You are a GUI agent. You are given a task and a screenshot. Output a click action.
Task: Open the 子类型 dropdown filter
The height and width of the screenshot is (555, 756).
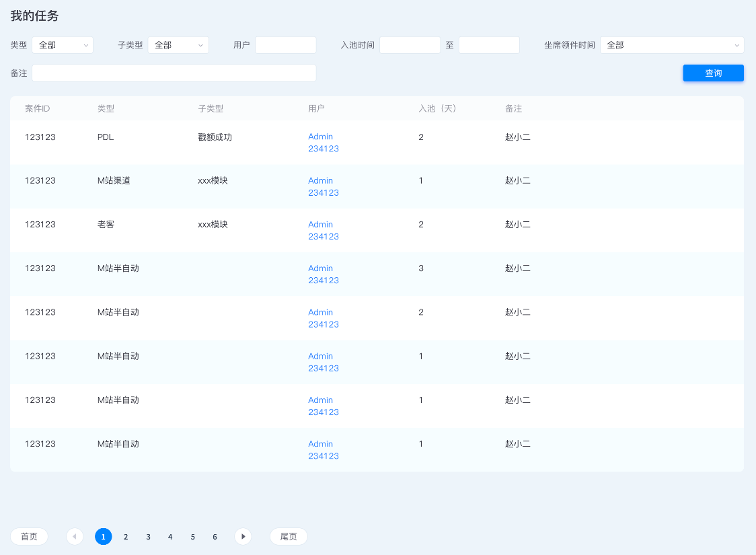[178, 45]
